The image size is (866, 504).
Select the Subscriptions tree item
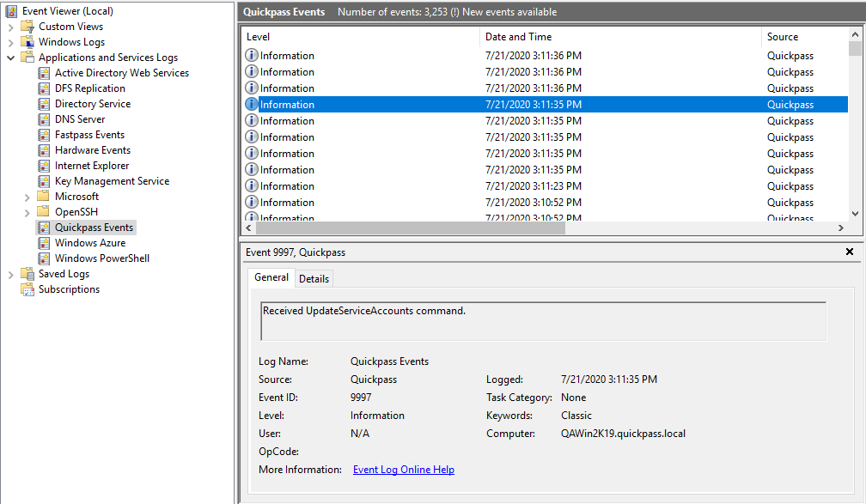[x=69, y=289]
